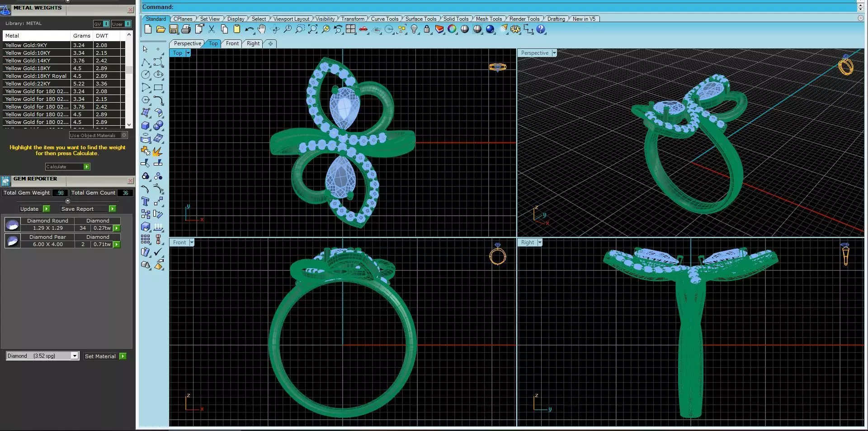Open a file with the folder icon
Image resolution: width=868 pixels, height=431 pixels.
tap(160, 29)
